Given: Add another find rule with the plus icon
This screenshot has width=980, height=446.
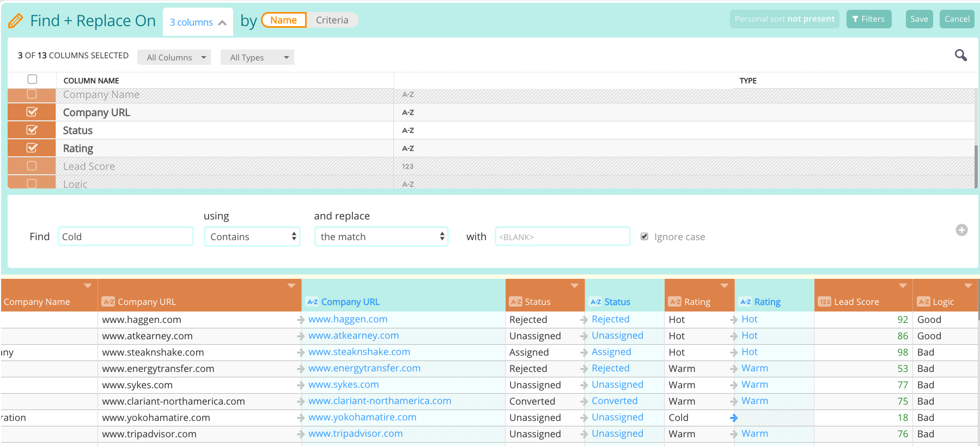Looking at the screenshot, I should [x=962, y=230].
